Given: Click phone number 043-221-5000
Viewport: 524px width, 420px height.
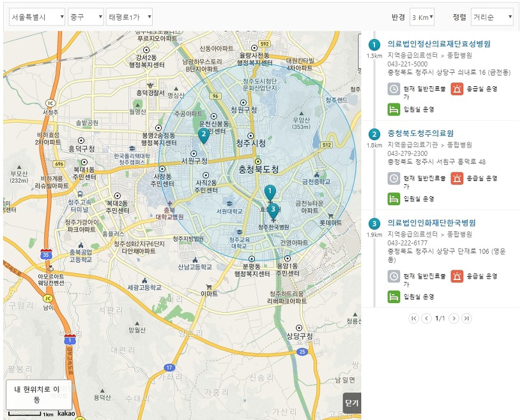Looking at the screenshot, I should 407,64.
